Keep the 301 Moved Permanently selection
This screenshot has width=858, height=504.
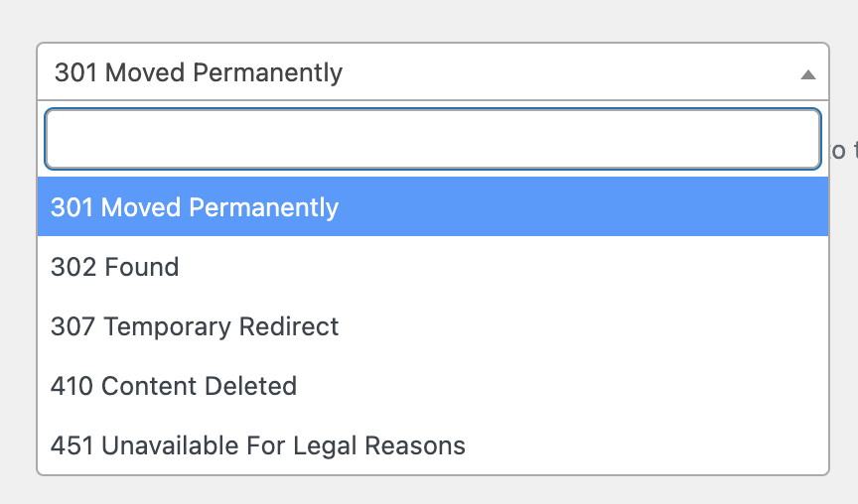click(195, 207)
